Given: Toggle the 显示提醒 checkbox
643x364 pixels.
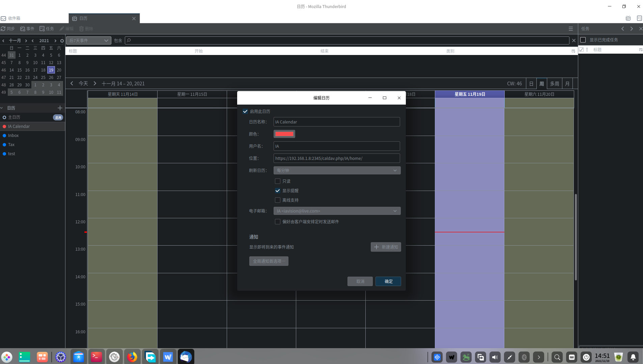Looking at the screenshot, I should [278, 191].
